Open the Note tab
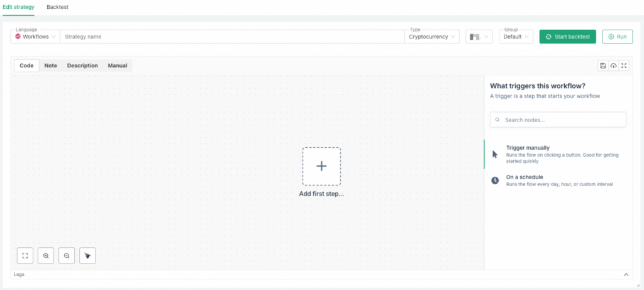The image size is (644, 290). point(50,65)
